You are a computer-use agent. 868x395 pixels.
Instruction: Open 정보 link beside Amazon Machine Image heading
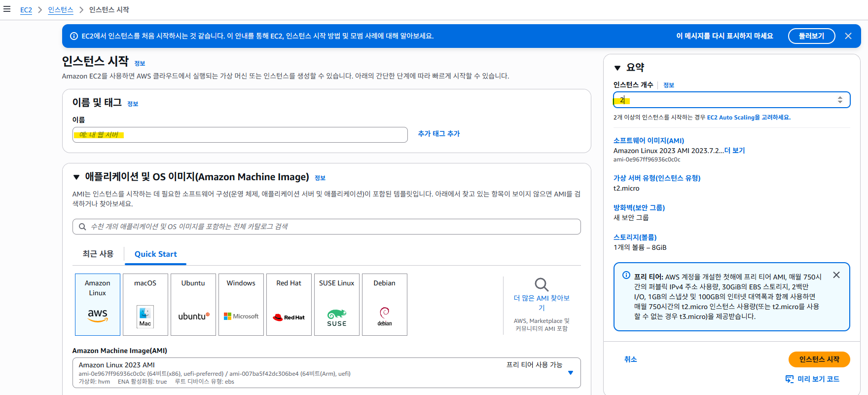[320, 178]
